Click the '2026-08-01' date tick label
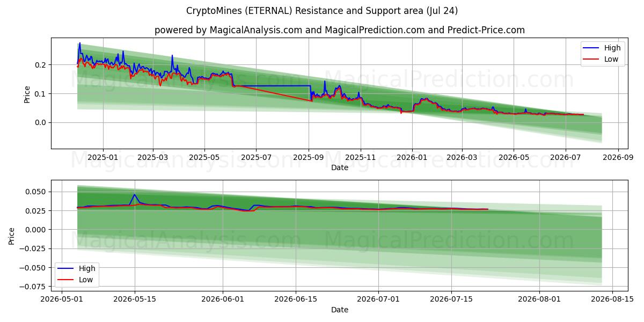644x322 pixels. click(539, 299)
